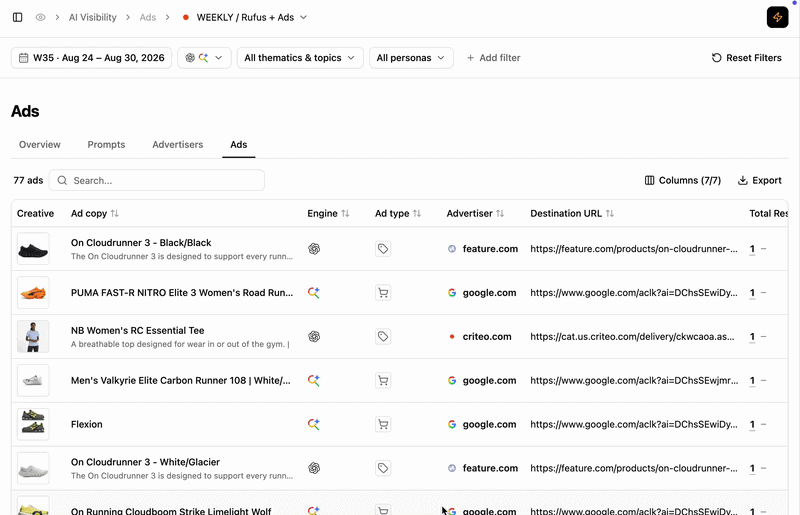Click the search magnifier icon
Viewport: 800px width, 515px height.
pos(62,180)
